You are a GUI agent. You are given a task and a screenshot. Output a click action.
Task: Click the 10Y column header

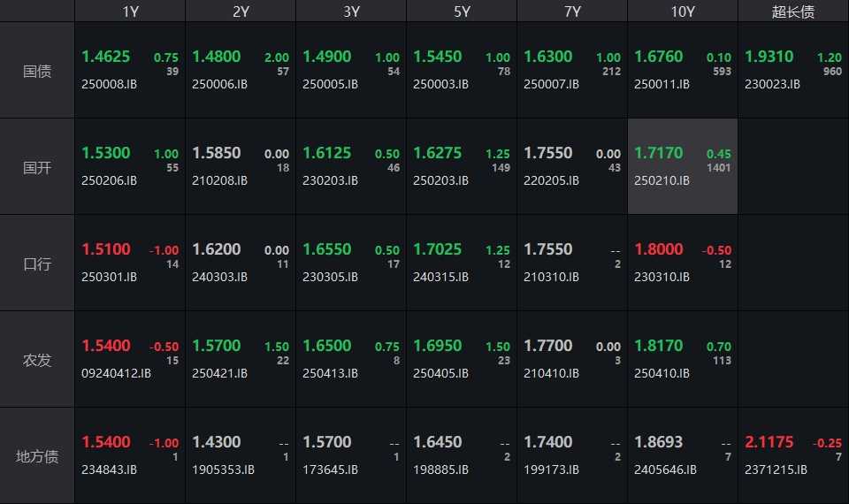pos(683,11)
